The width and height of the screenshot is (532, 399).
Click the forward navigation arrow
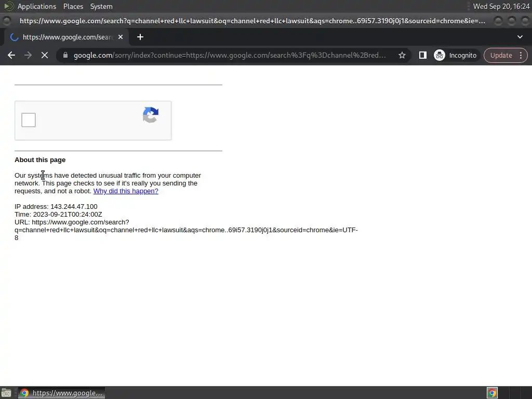28,55
